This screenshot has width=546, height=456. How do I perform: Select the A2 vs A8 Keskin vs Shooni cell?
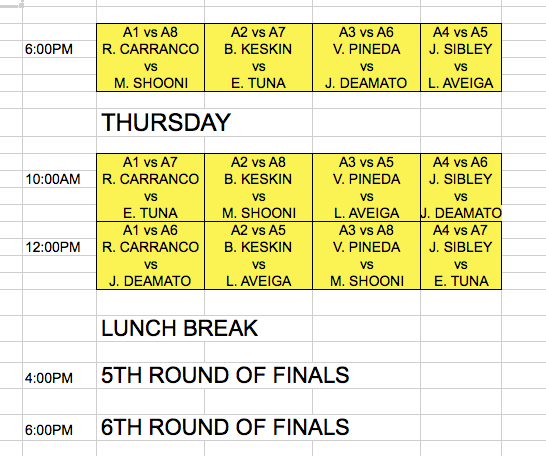(x=258, y=188)
